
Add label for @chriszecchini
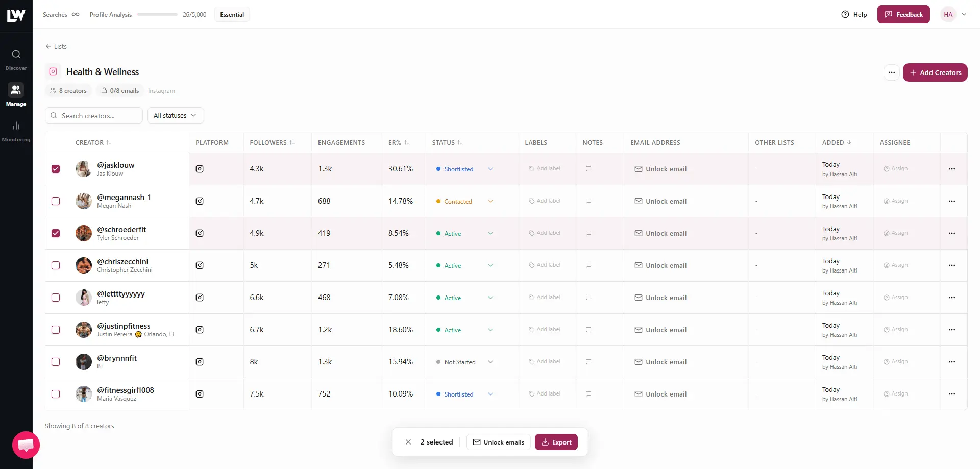545,265
